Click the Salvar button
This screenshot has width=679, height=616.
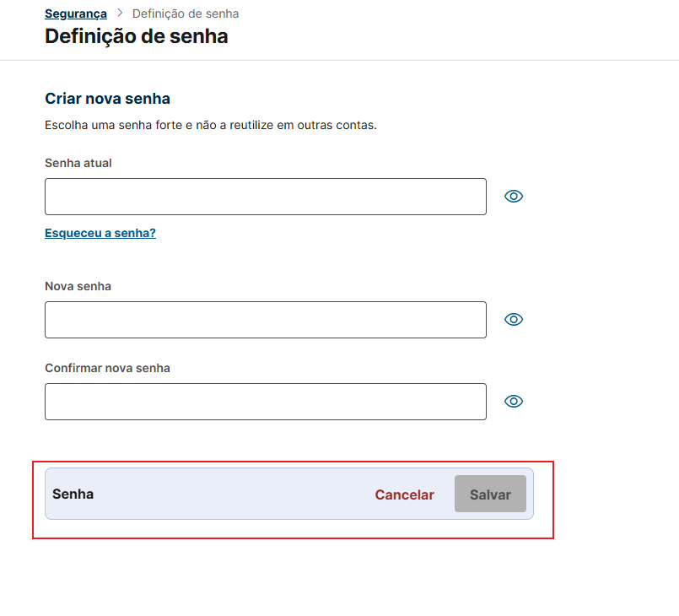(490, 494)
